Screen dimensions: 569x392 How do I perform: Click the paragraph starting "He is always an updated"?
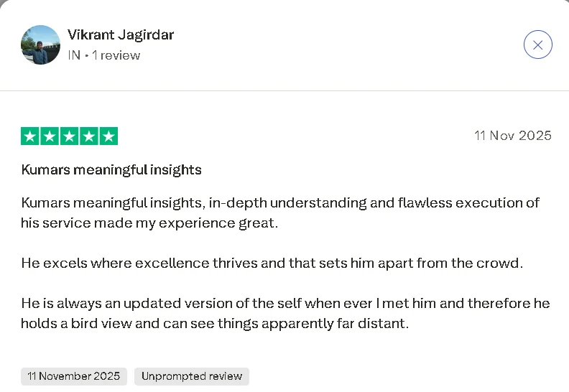(x=285, y=303)
